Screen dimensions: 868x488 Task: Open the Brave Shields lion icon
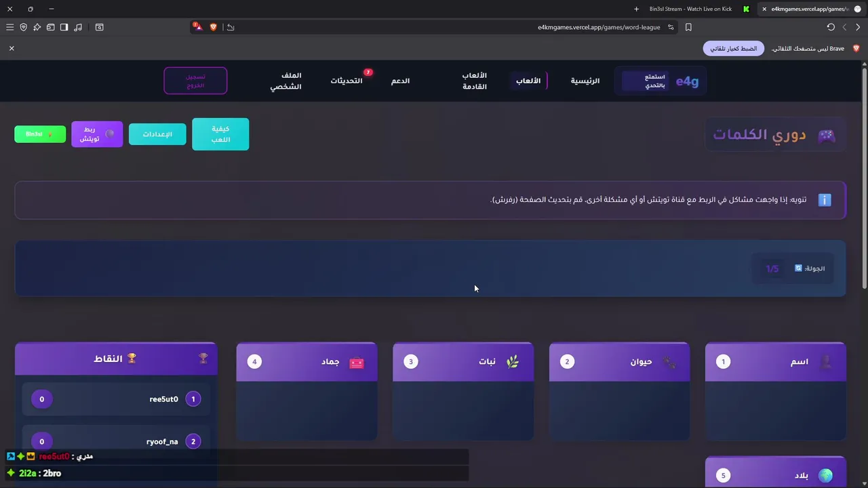point(213,27)
